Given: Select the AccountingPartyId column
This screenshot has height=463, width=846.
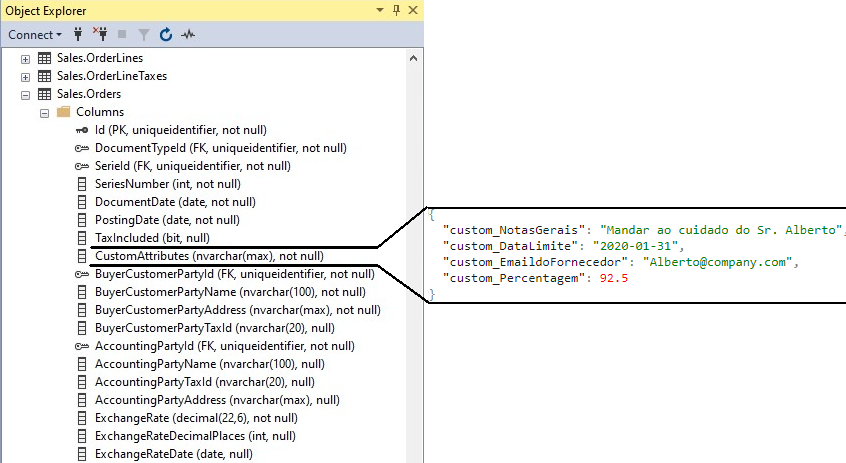Looking at the screenshot, I should pyautogui.click(x=225, y=346).
